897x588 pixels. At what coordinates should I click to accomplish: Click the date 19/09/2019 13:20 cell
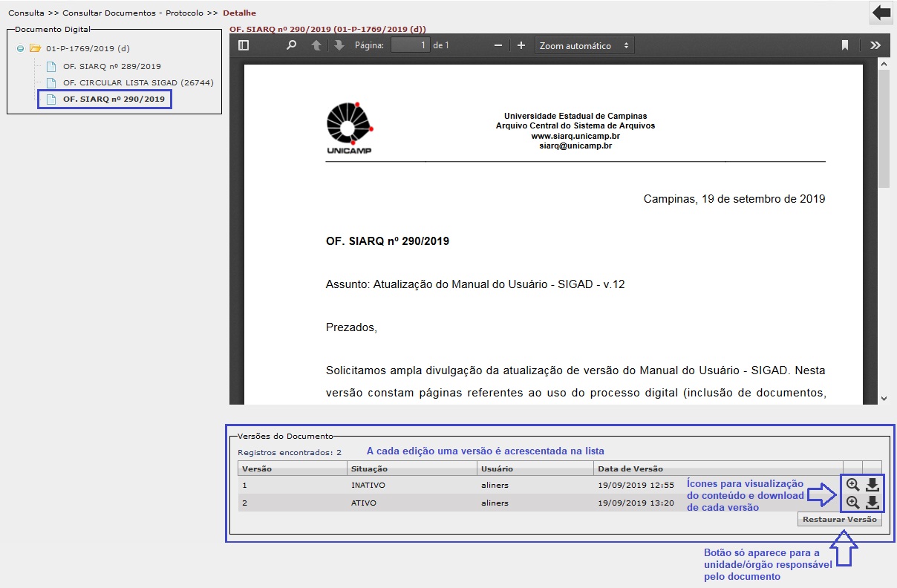point(636,503)
